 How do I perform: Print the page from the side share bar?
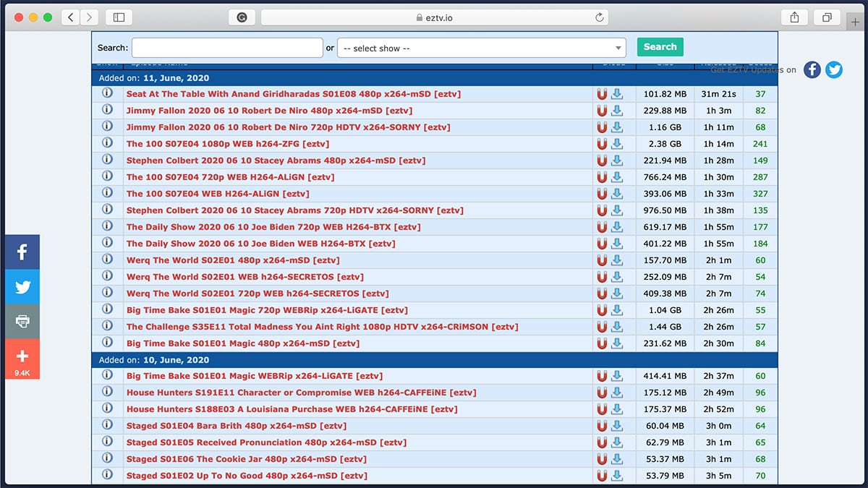tap(22, 322)
